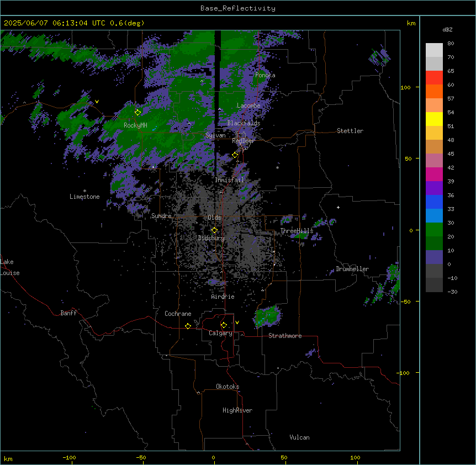This screenshot has height=465, width=476.
Task: Click the Airdrie city label
Action: tap(223, 297)
